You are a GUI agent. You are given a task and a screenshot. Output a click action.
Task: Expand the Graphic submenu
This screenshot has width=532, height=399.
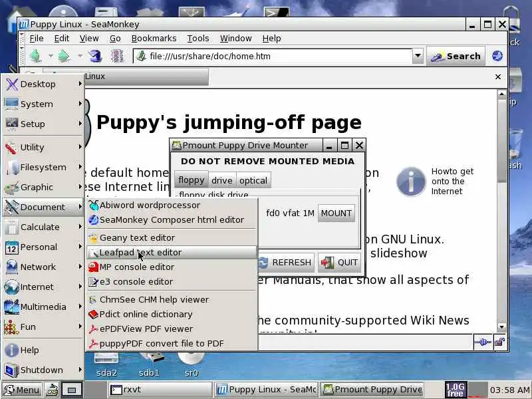tap(43, 187)
